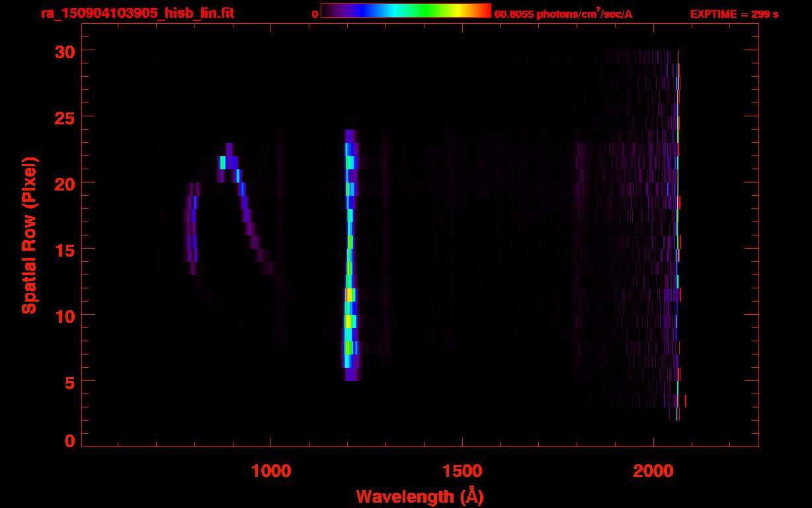
Task: Click the EXPTIME = 299 s text
Action: click(734, 14)
